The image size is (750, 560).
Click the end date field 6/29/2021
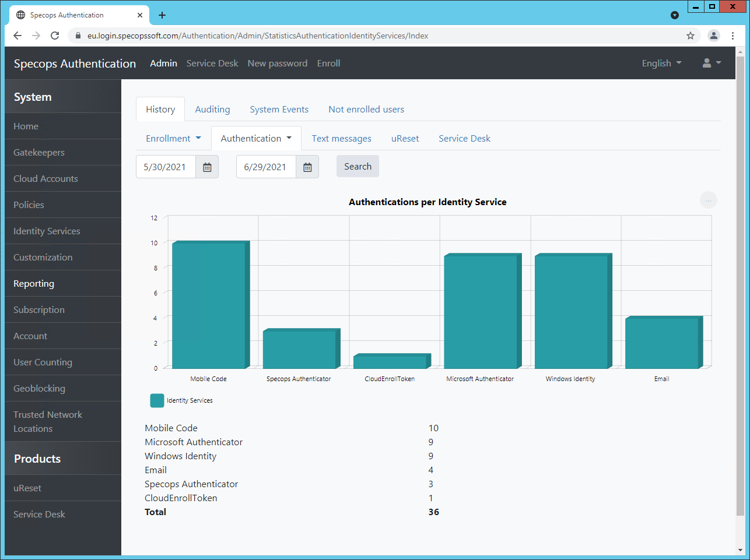[266, 167]
